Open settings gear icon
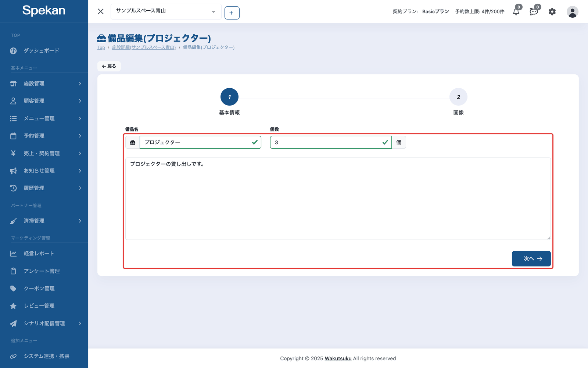The width and height of the screenshot is (588, 368). (x=552, y=12)
